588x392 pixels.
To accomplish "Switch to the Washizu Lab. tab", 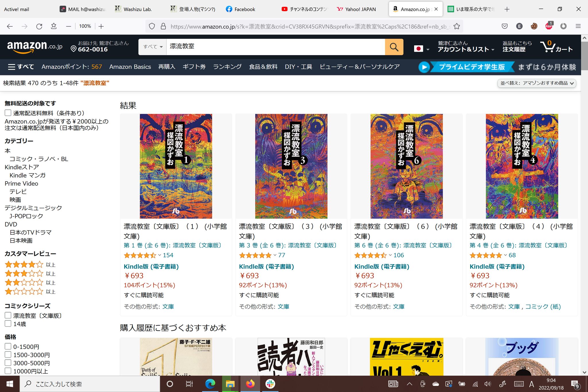I will pos(138,9).
